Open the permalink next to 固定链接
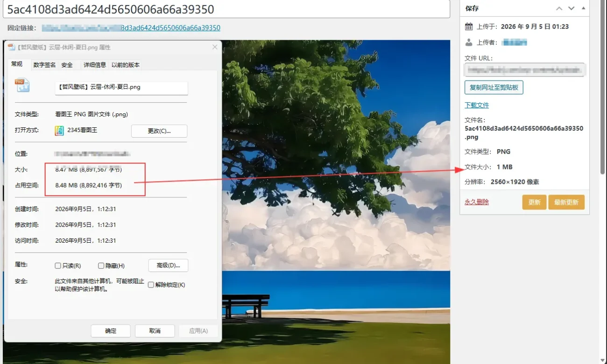 [131, 28]
